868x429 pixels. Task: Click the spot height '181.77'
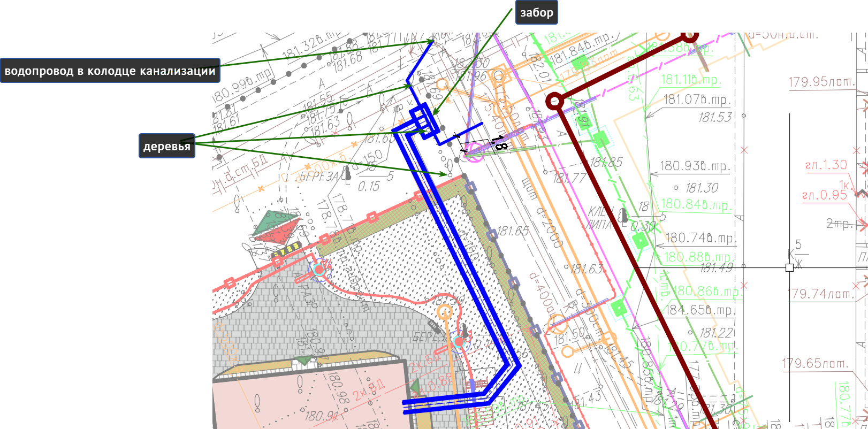569,178
